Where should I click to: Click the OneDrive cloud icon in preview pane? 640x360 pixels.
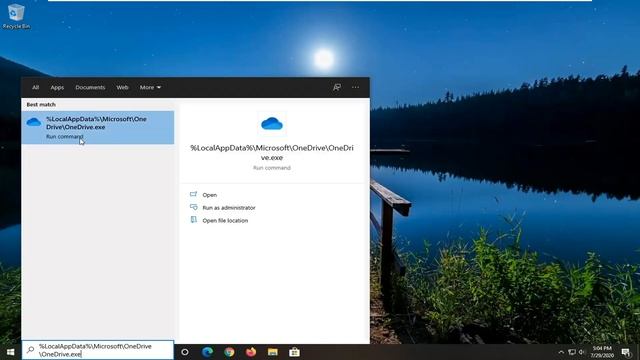point(272,123)
